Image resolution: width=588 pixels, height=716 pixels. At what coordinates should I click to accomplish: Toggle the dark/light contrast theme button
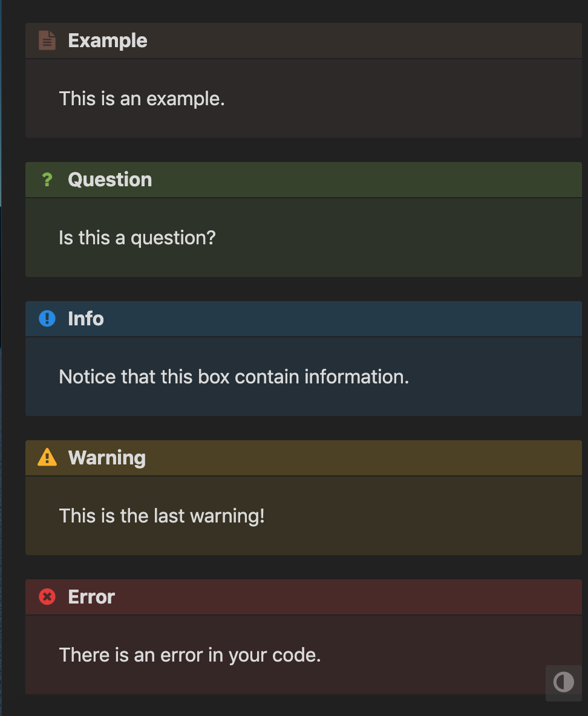coord(564,683)
